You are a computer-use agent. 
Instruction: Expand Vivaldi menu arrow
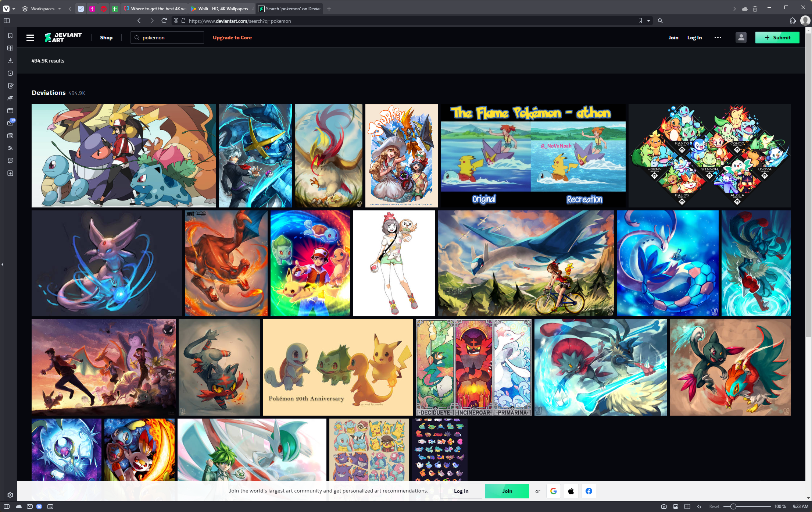coord(14,8)
